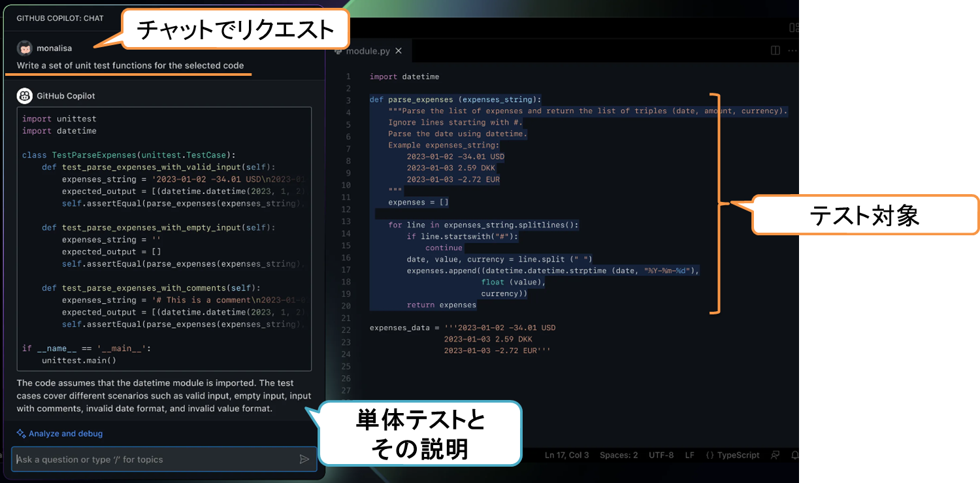Screen dimensions: 980x483
Task: Open notifications via the bell icon
Action: [794, 455]
